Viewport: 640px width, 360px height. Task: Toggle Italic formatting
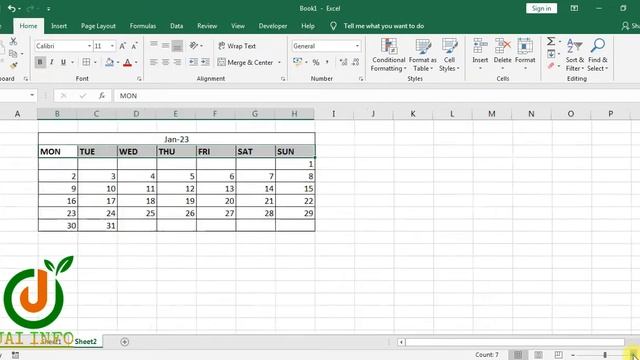pyautogui.click(x=51, y=62)
